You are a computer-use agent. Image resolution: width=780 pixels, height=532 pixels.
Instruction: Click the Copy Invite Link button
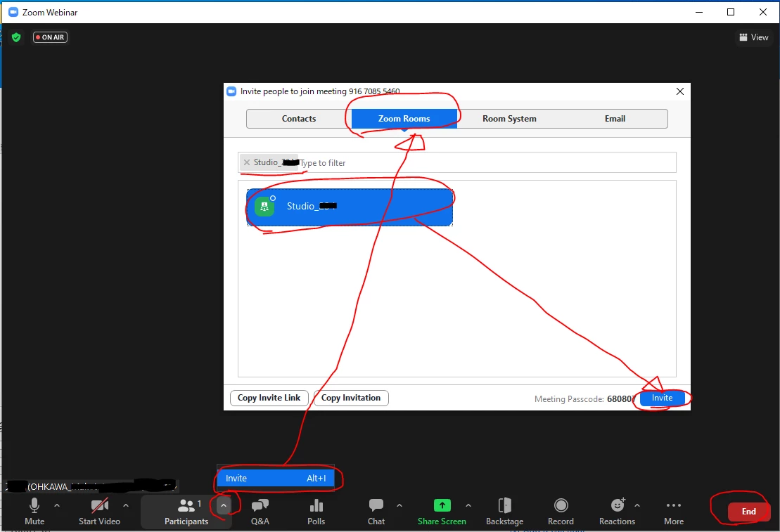point(269,398)
